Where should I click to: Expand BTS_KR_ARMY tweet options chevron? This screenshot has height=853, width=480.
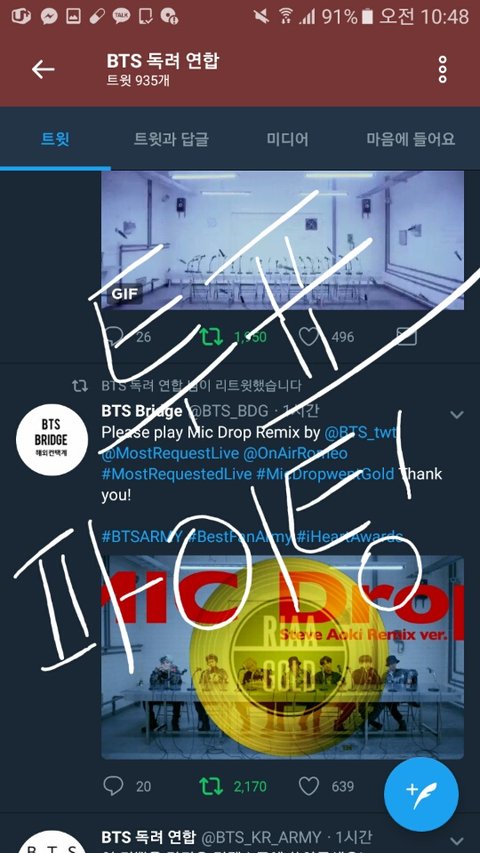[x=457, y=841]
